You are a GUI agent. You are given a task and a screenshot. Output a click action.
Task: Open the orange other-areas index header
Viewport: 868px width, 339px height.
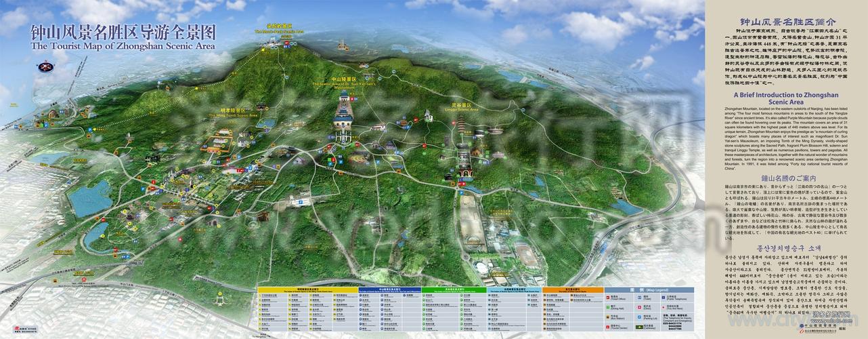click(573, 290)
